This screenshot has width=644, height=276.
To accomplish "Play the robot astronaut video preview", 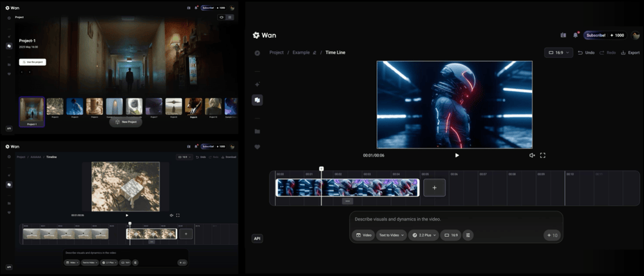I will click(x=457, y=155).
